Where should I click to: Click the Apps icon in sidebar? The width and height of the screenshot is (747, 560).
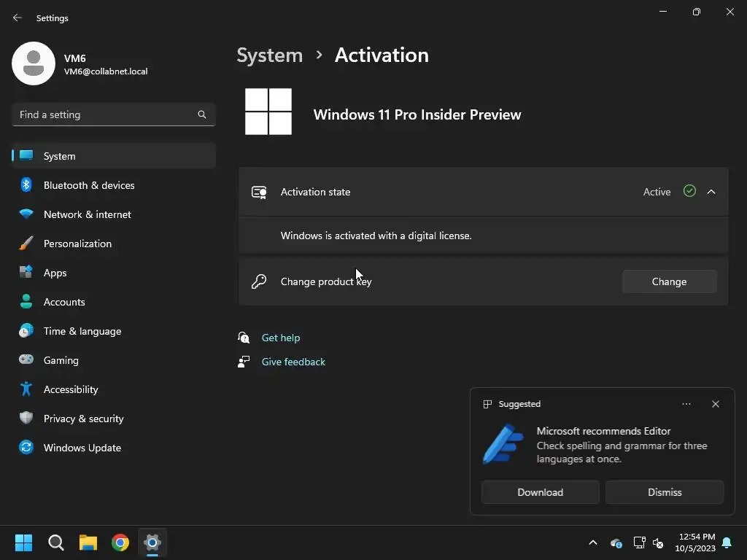[26, 272]
